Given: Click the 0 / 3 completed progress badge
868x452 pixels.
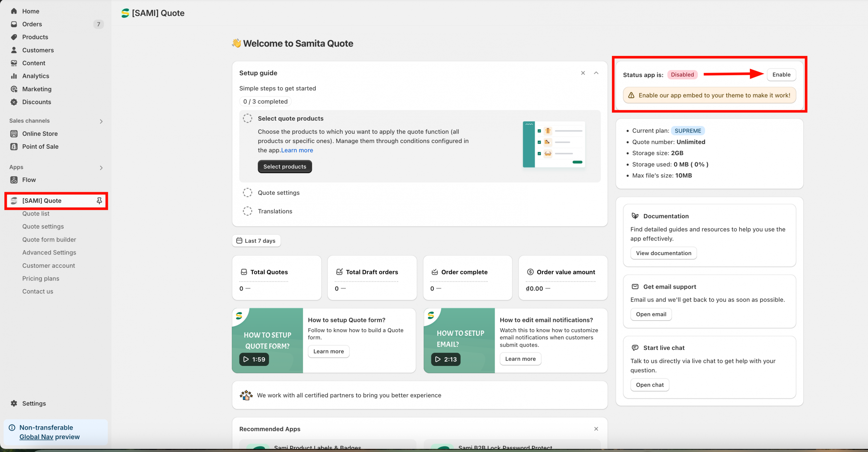Looking at the screenshot, I should tap(265, 101).
